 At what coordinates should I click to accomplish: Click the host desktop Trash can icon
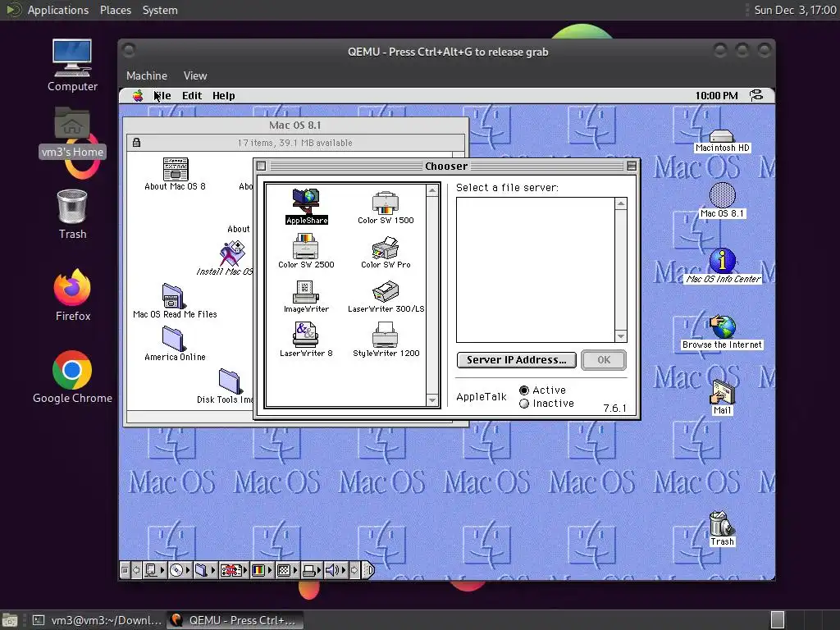coord(72,214)
